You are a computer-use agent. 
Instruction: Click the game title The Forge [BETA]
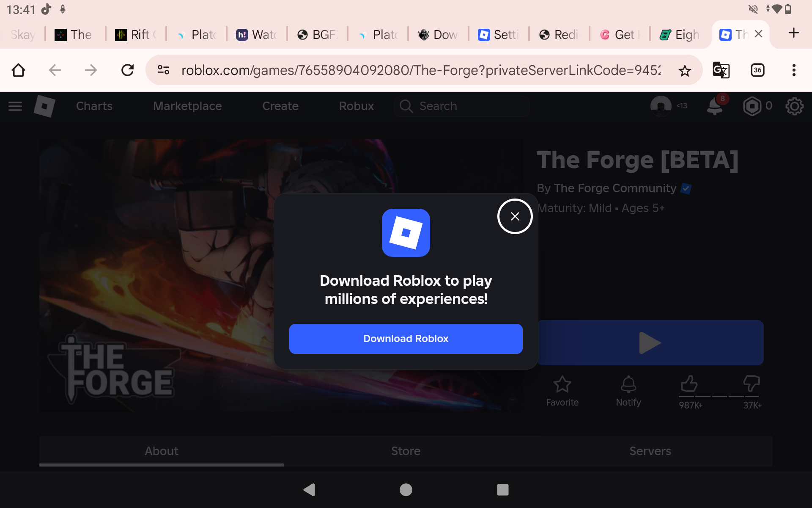point(637,160)
